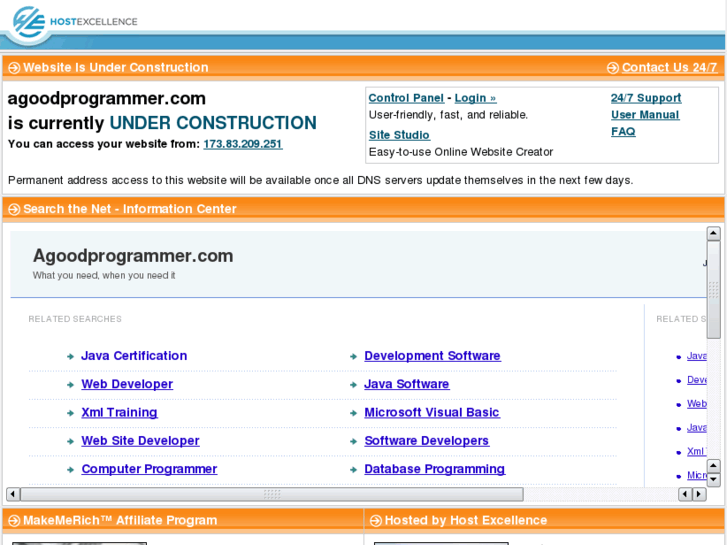This screenshot has height=545, width=727.
Task: Open the Contact Us 24/7 link
Action: tap(669, 68)
